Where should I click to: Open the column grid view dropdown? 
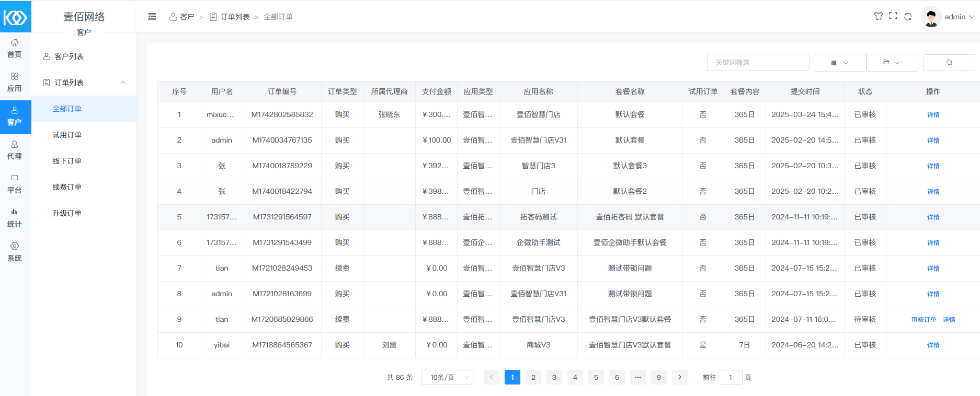pyautogui.click(x=840, y=62)
